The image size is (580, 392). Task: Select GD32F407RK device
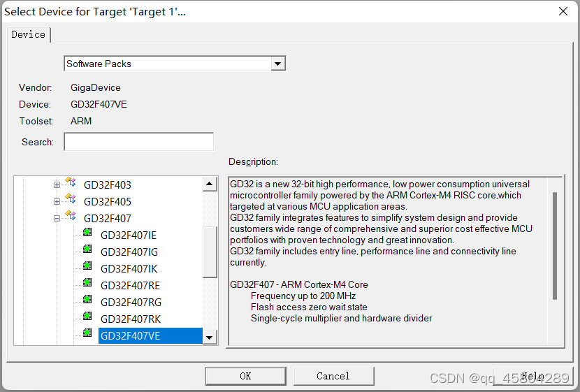point(131,319)
